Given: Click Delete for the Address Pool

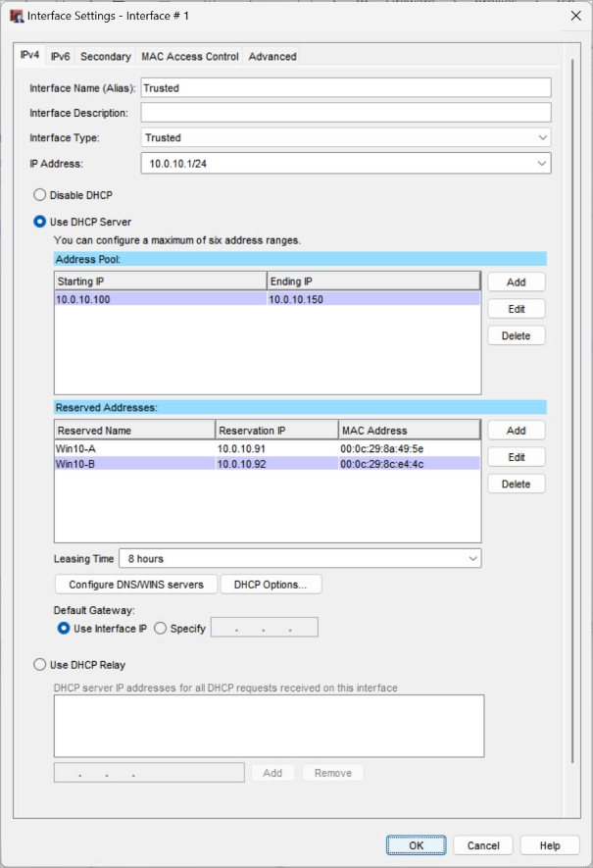Looking at the screenshot, I should (517, 335).
